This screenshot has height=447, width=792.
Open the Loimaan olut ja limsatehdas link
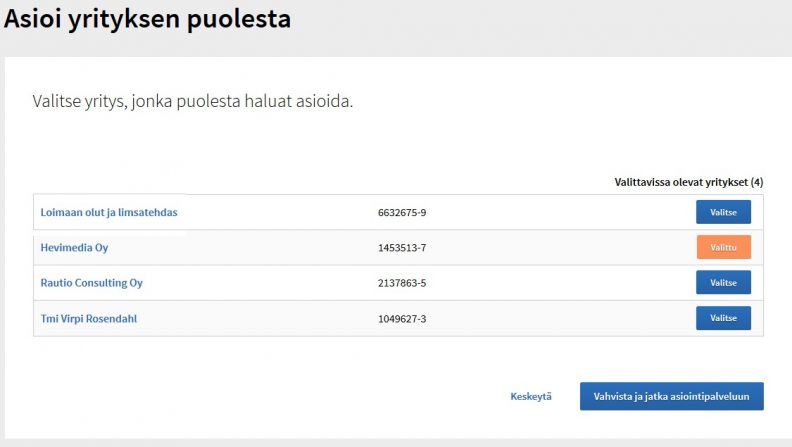click(x=109, y=213)
